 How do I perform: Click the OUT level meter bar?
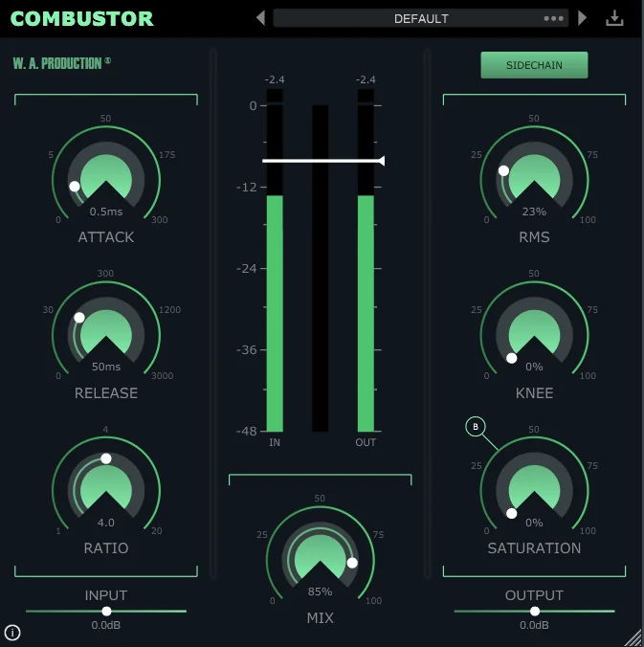click(366, 260)
